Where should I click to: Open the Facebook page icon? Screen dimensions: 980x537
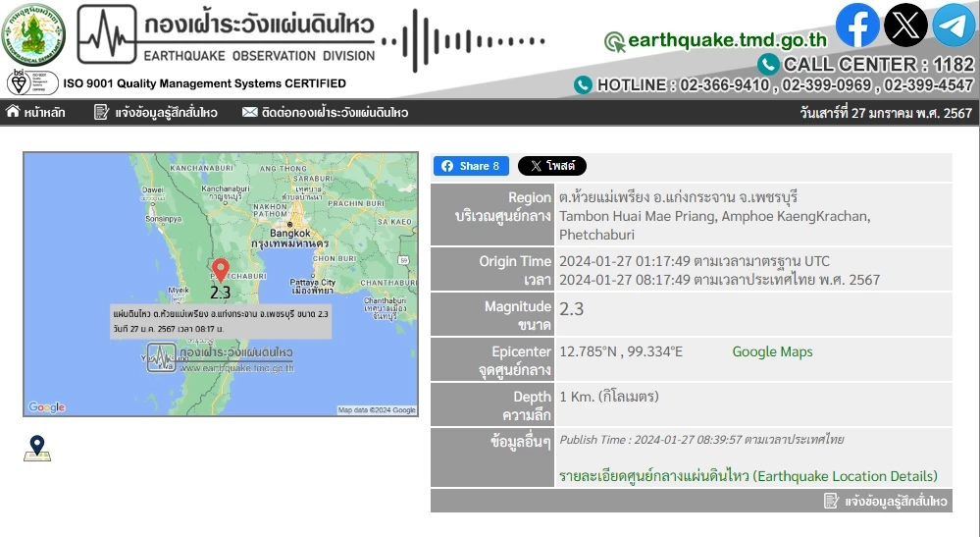[x=857, y=25]
